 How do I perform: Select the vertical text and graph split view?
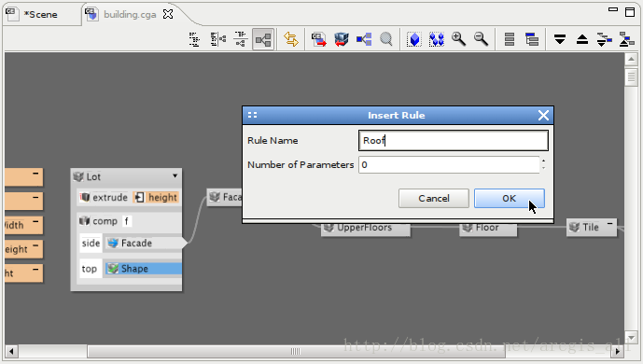point(218,39)
